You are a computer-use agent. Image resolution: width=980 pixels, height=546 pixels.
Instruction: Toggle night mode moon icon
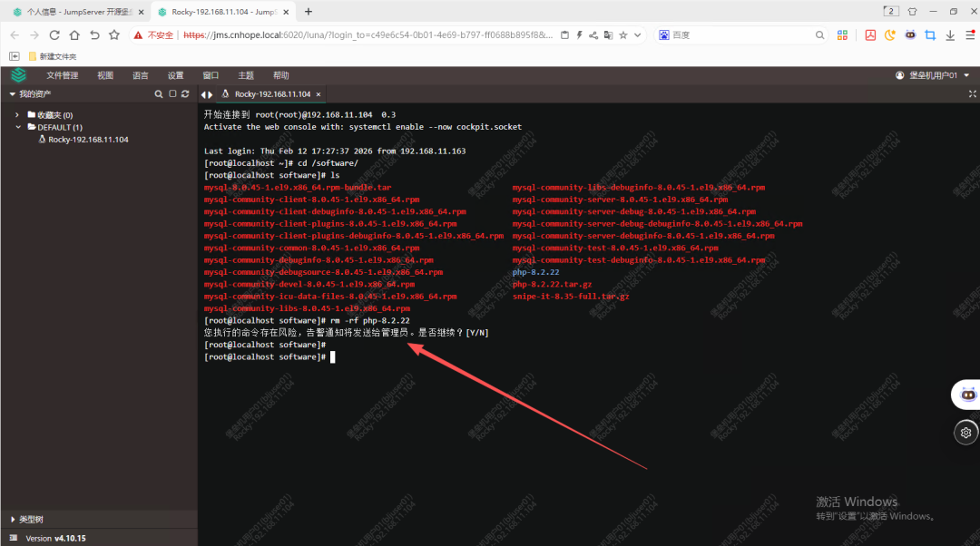[x=890, y=35]
